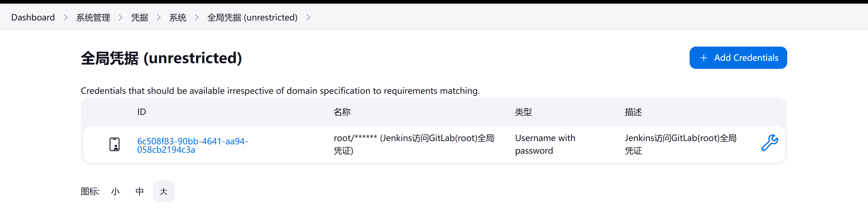The image size is (868, 218).
Task: Sort the table by the 名称 column header
Action: click(342, 112)
